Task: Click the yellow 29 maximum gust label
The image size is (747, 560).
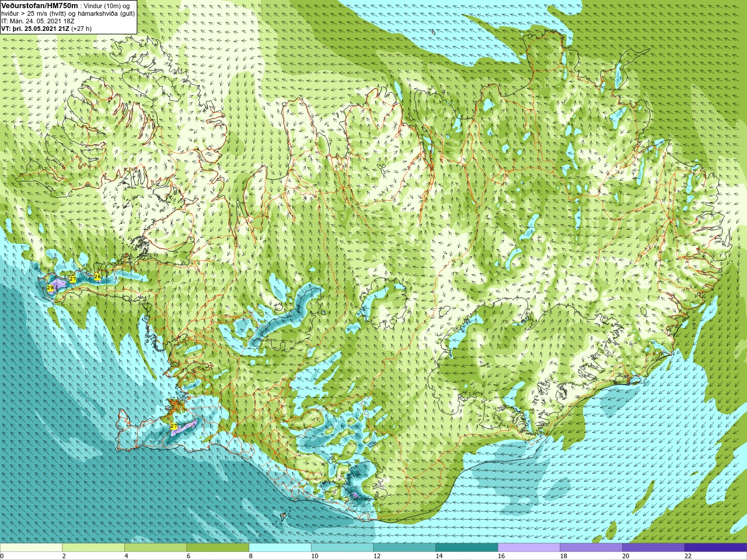Action: coord(50,288)
